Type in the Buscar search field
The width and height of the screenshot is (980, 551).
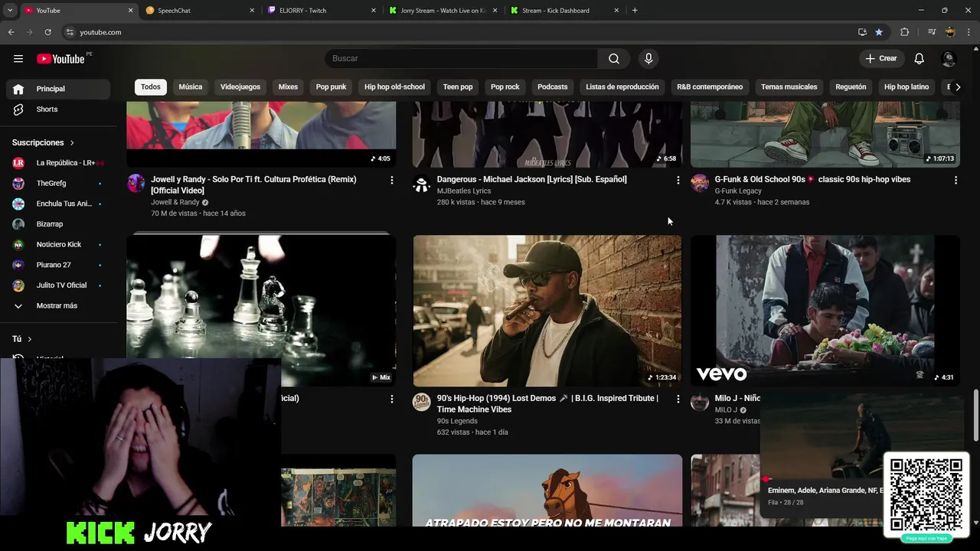(x=461, y=59)
